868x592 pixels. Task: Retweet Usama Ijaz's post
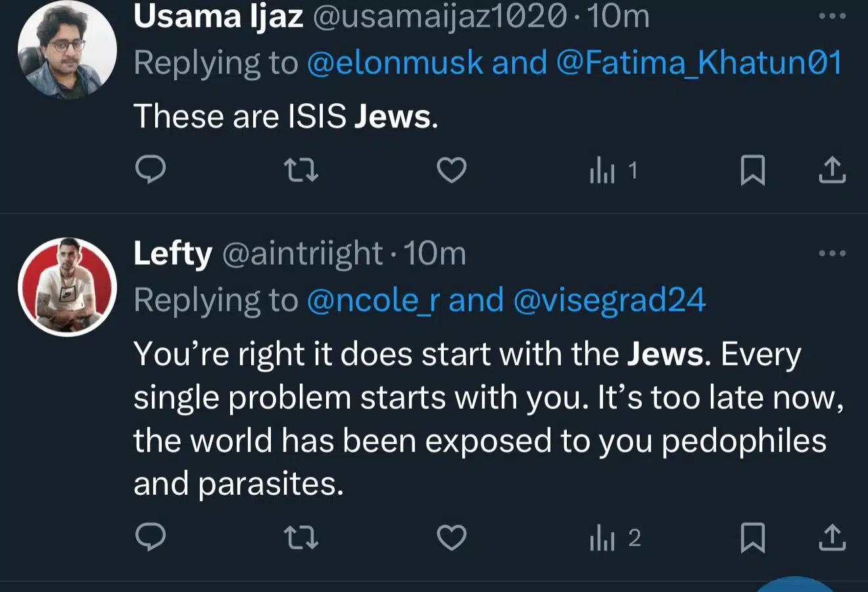(x=301, y=170)
